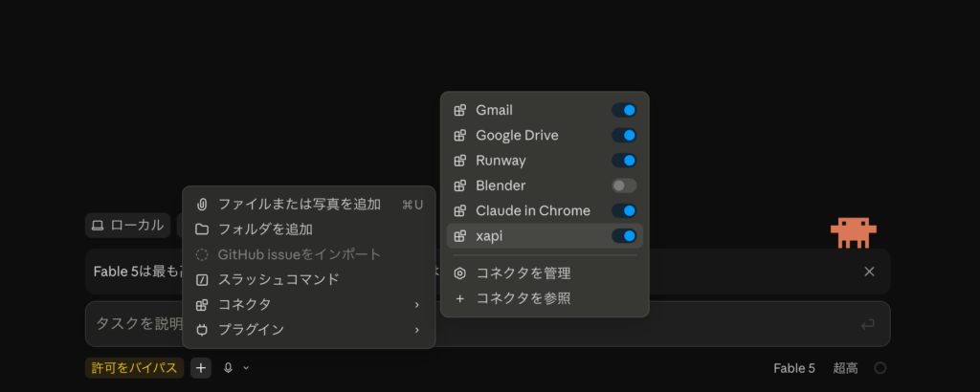The width and height of the screenshot is (980, 392).
Task: Click the folder icon beside フォルダを追加
Action: tap(202, 229)
